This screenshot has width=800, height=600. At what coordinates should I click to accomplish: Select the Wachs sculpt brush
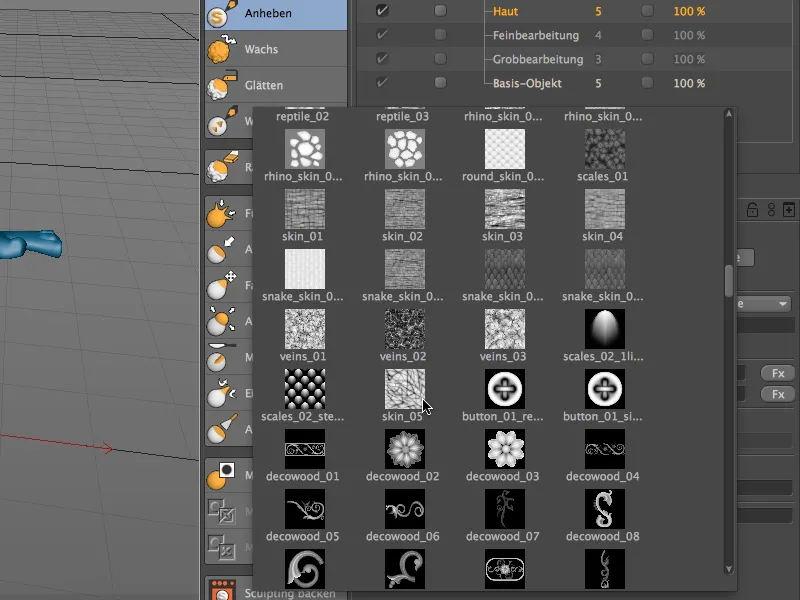click(276, 49)
